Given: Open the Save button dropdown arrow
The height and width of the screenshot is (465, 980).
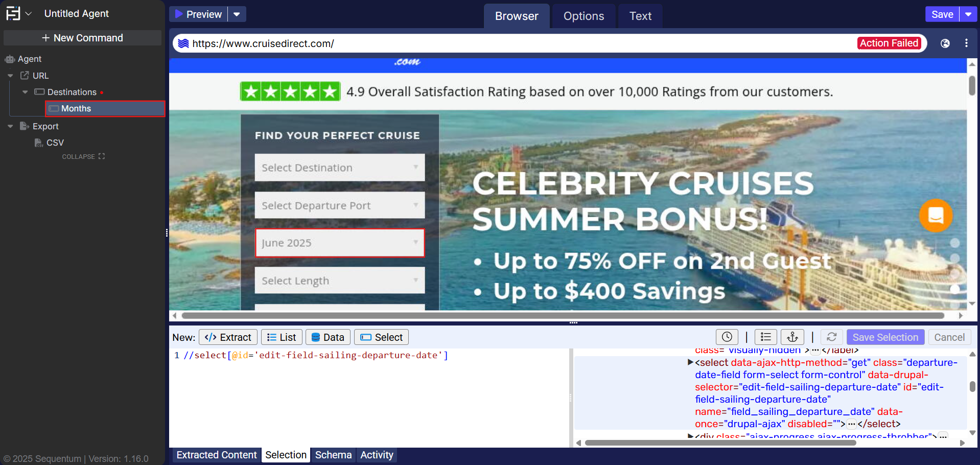Looking at the screenshot, I should pyautogui.click(x=968, y=14).
